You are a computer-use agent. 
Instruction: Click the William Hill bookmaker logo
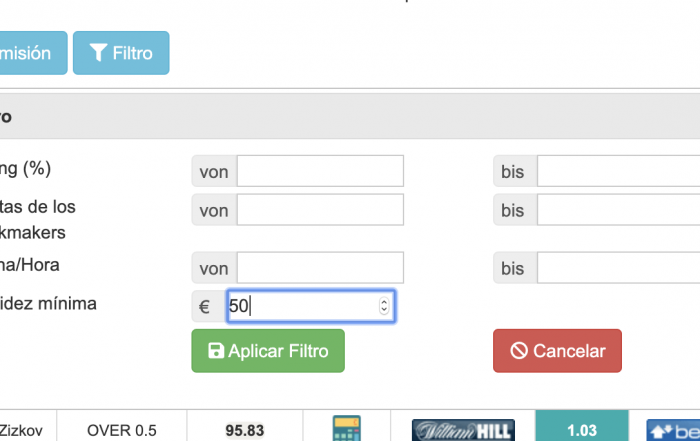point(463,430)
